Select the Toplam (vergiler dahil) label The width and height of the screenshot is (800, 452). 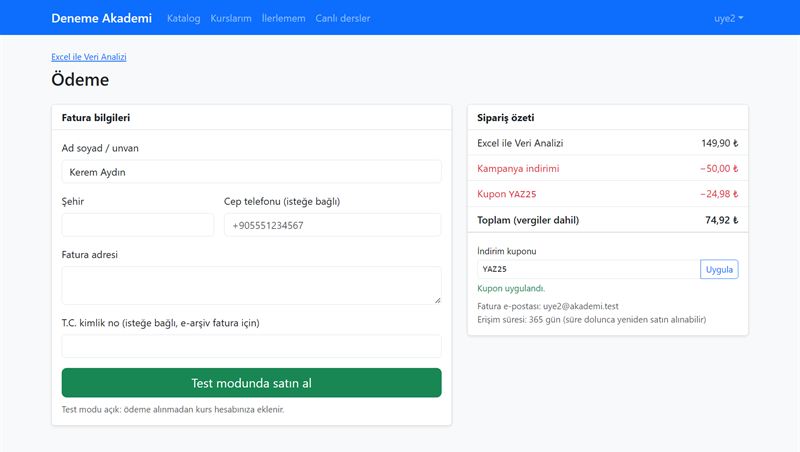point(528,220)
